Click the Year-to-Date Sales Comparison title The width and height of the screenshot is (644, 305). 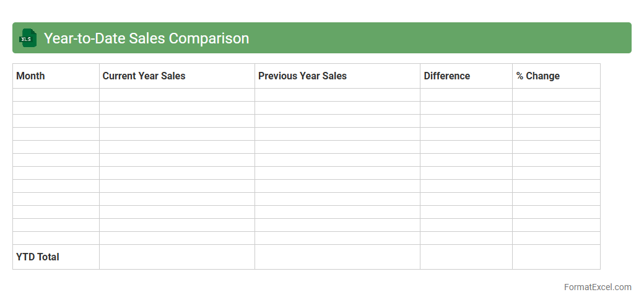pyautogui.click(x=146, y=38)
